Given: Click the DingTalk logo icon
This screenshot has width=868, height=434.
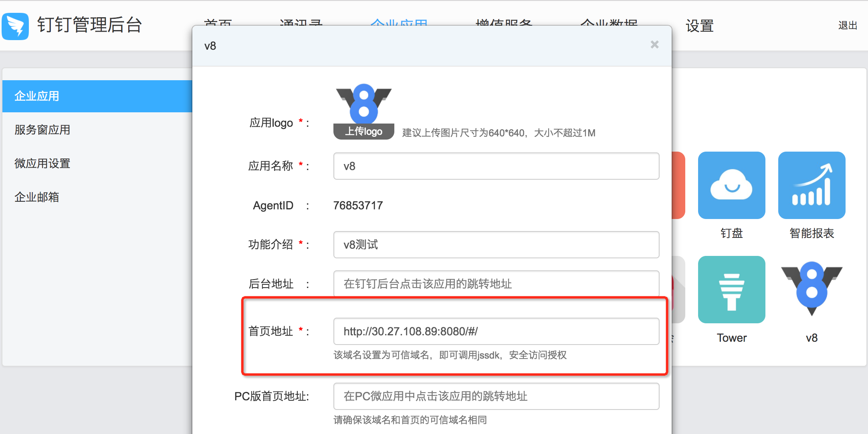Looking at the screenshot, I should [x=15, y=26].
